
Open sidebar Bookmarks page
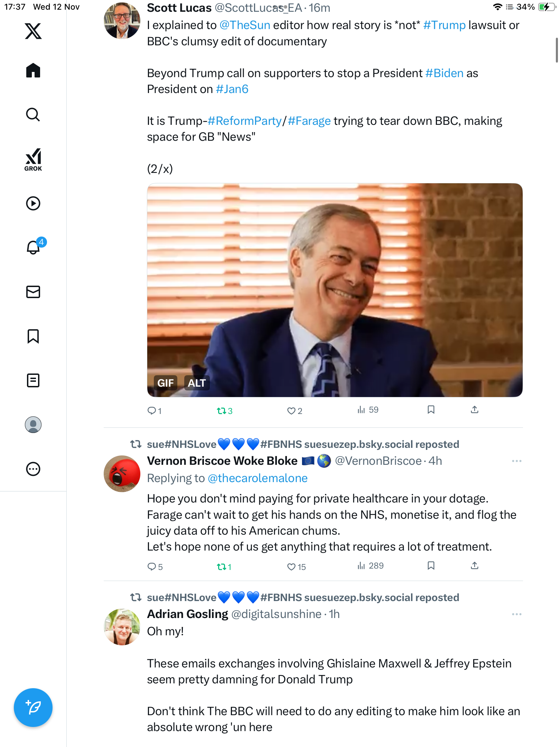33,336
